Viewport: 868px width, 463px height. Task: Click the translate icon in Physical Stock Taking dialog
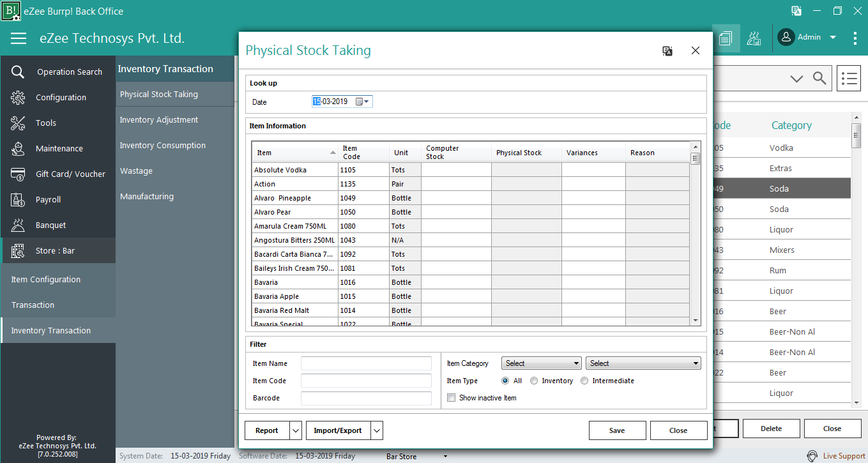pos(667,51)
